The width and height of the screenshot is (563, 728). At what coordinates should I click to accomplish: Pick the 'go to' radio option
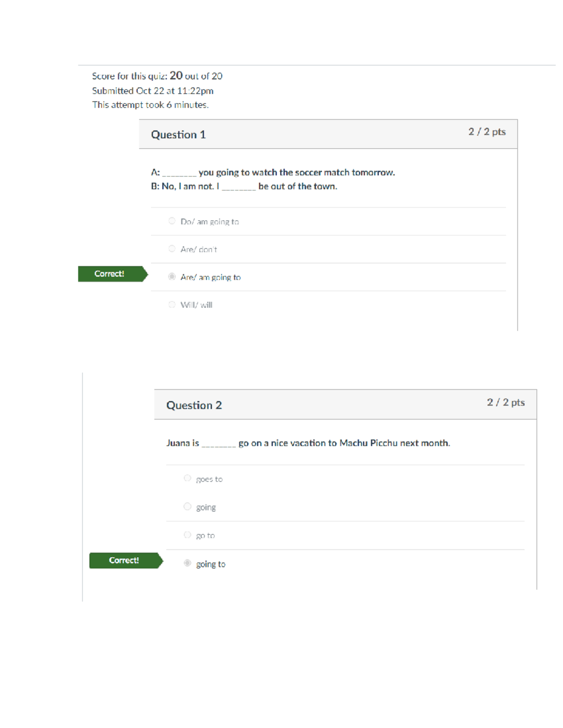[187, 535]
